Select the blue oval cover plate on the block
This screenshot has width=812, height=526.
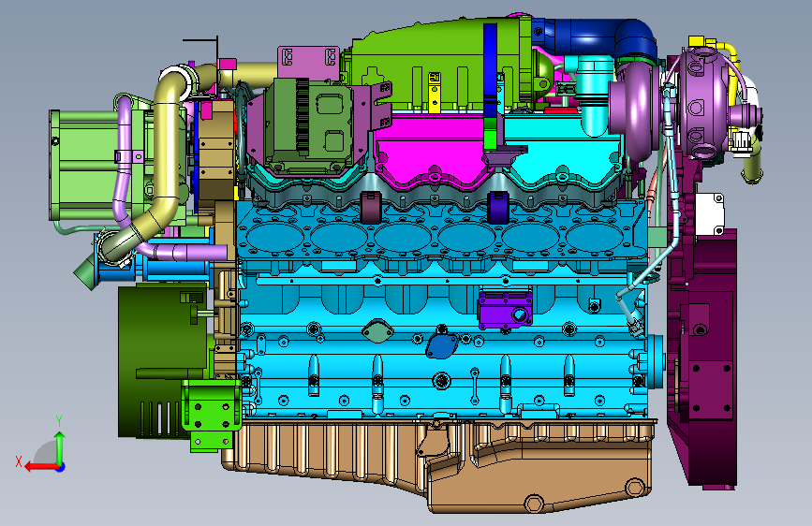tap(442, 346)
